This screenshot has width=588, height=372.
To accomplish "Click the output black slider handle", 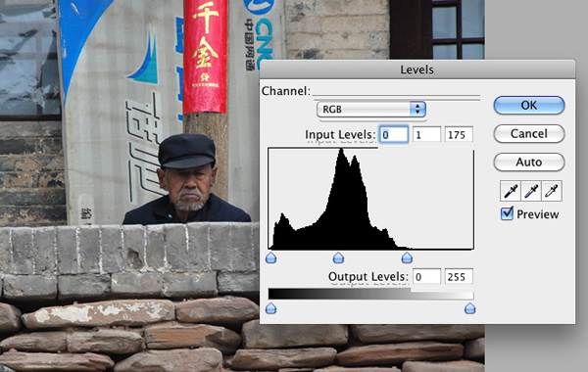I will [x=270, y=308].
